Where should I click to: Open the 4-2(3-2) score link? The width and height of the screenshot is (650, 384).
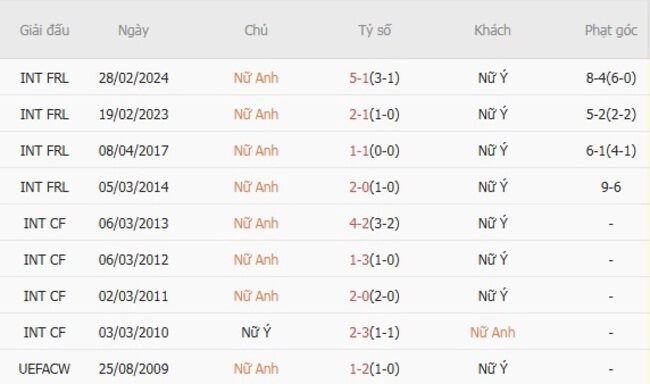(374, 224)
